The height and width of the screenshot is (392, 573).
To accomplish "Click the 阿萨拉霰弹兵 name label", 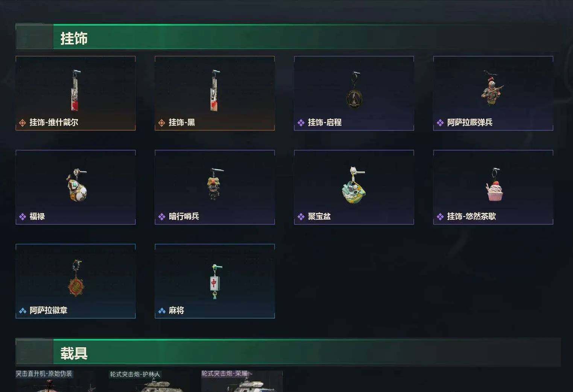I will [470, 122].
